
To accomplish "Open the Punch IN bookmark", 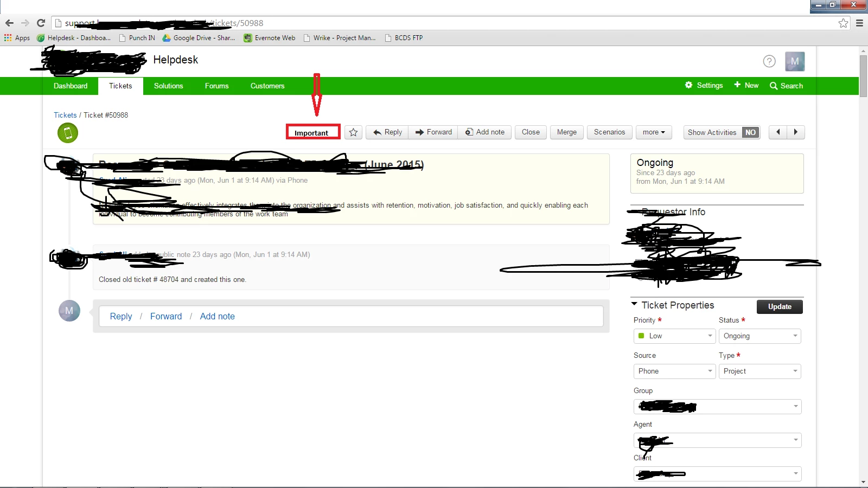I will [x=137, y=38].
